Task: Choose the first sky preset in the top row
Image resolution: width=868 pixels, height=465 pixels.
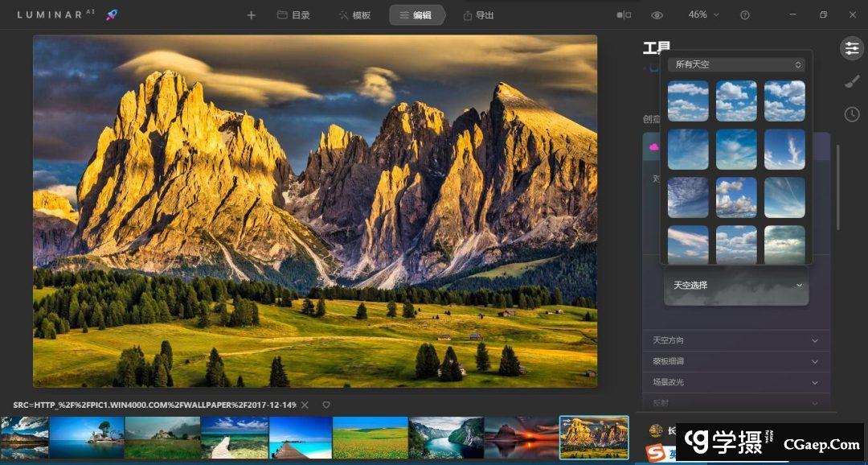Action: (688, 101)
